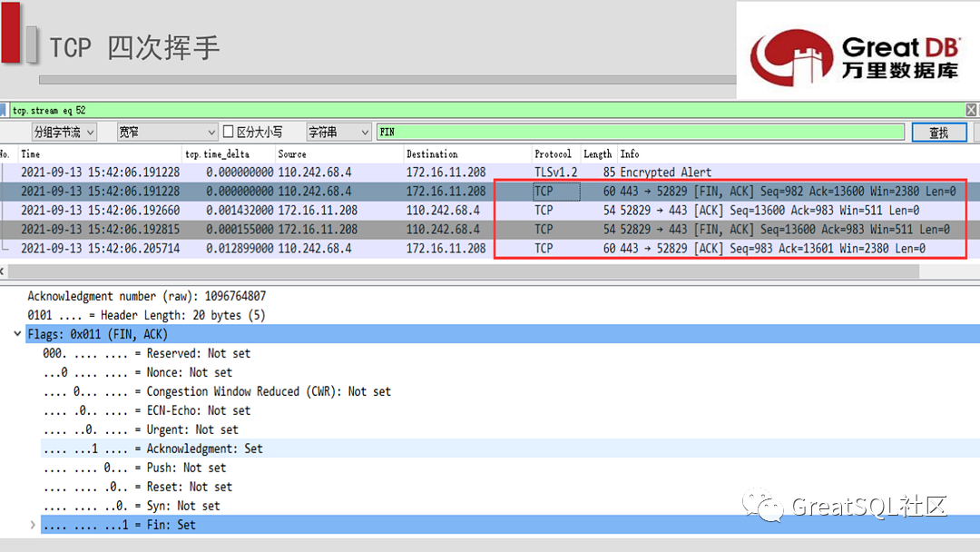Sort by the Time column header

30,153
